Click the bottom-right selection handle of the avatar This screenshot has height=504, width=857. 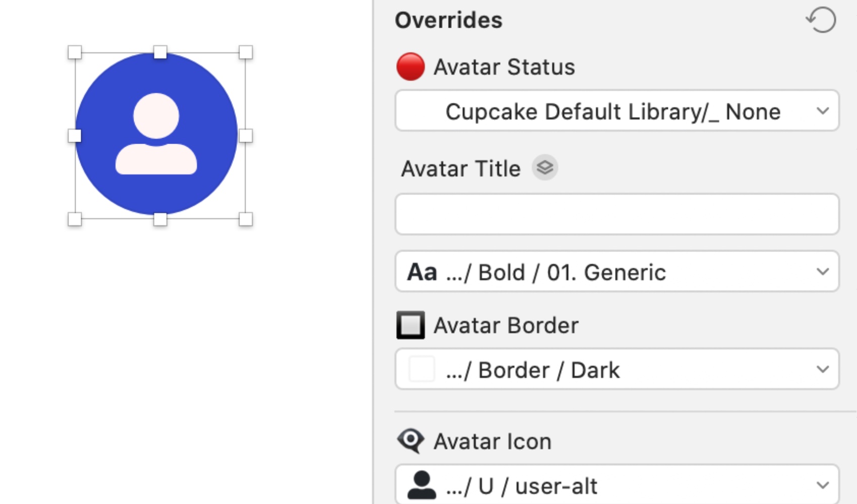coord(246,219)
